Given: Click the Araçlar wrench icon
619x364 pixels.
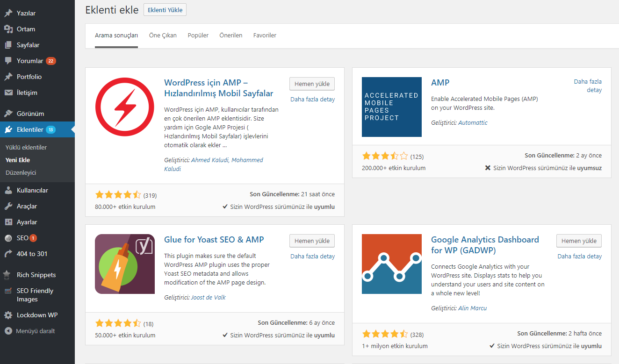Looking at the screenshot, I should pyautogui.click(x=8, y=206).
